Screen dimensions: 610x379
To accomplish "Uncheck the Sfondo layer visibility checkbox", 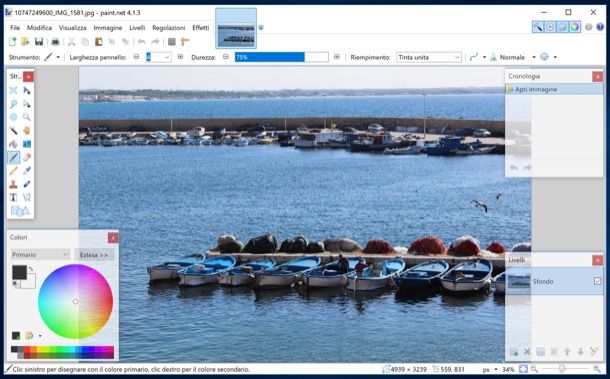I will (x=598, y=281).
